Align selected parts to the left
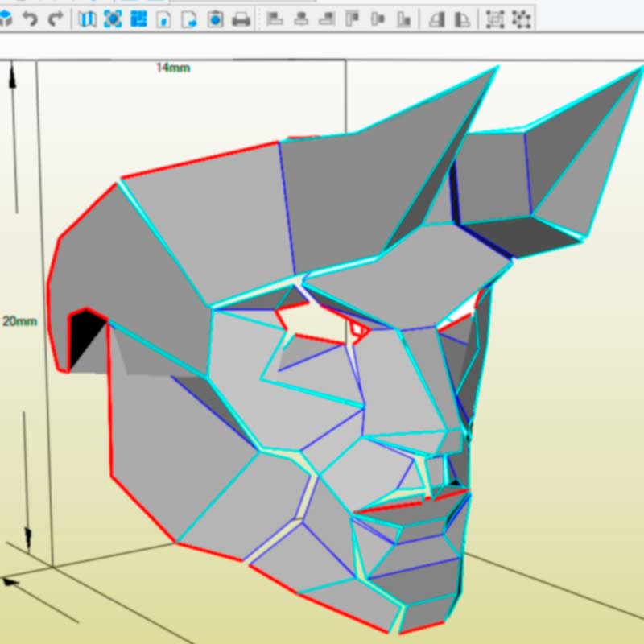The image size is (644, 644). point(275,19)
